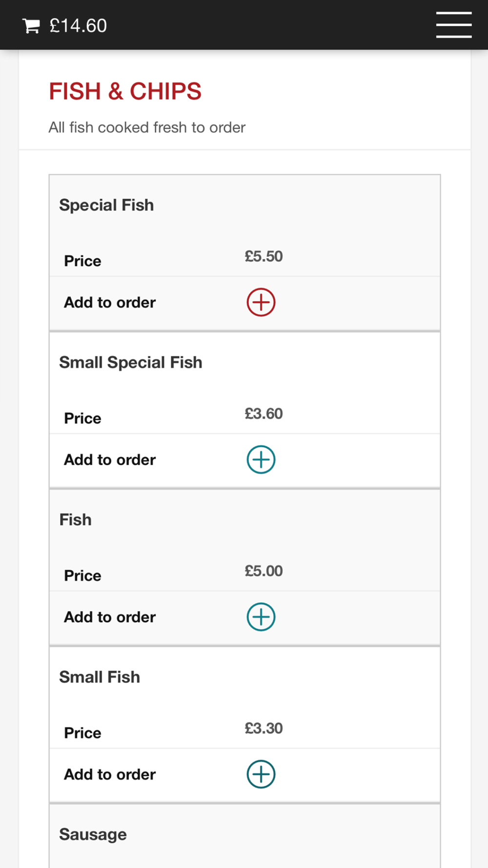Open the hamburger menu
The width and height of the screenshot is (488, 868).
453,25
